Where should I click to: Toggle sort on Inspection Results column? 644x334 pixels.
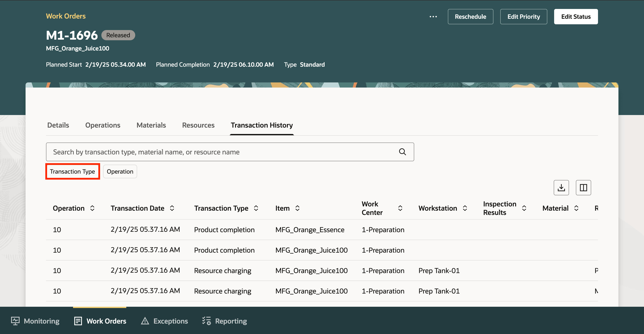[x=524, y=208]
